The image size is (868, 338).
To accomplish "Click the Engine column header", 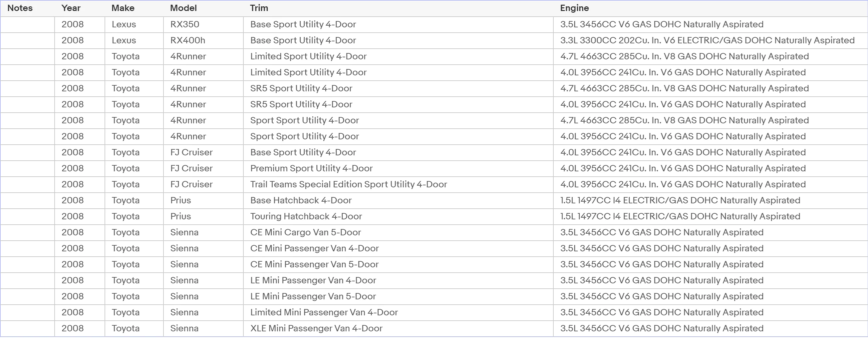I will pyautogui.click(x=710, y=8).
